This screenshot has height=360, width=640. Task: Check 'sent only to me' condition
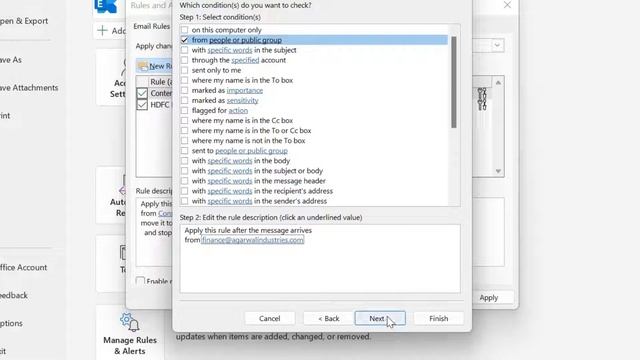[184, 70]
